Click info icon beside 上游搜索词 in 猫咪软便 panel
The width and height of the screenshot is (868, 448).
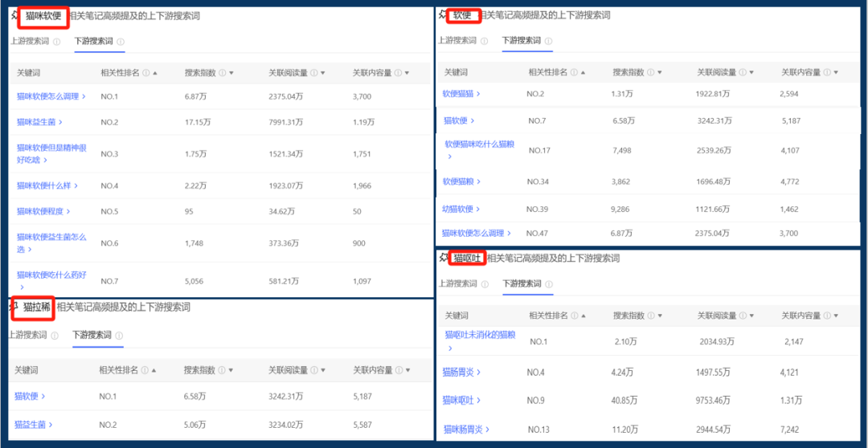click(x=56, y=42)
